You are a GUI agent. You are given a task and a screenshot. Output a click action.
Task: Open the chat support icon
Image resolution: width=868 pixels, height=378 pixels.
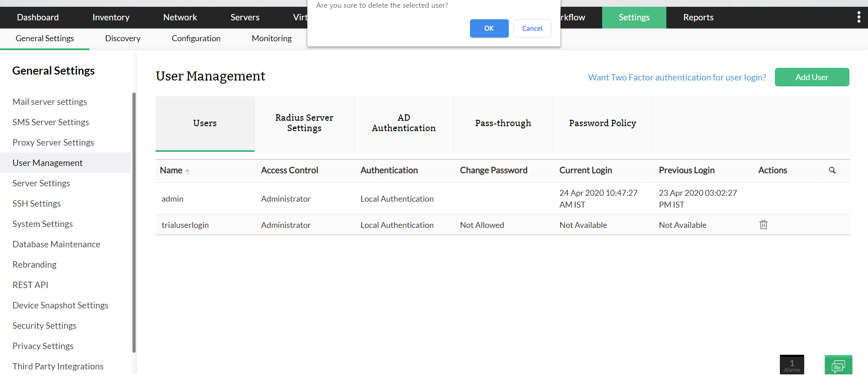(x=838, y=365)
